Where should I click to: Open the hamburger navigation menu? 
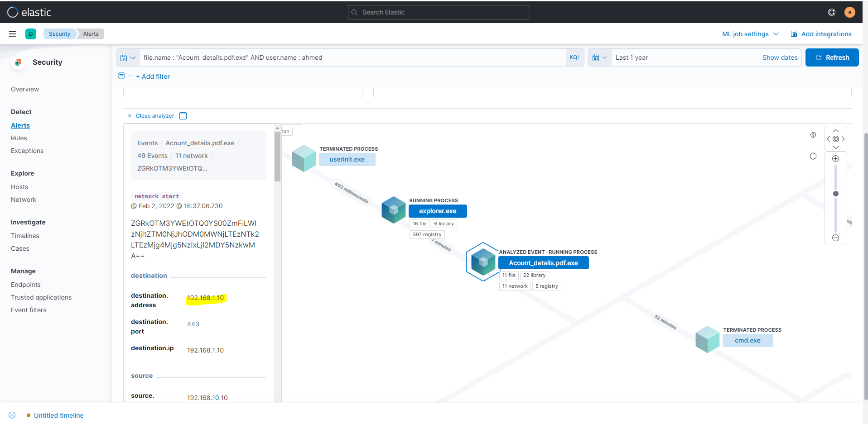(13, 34)
